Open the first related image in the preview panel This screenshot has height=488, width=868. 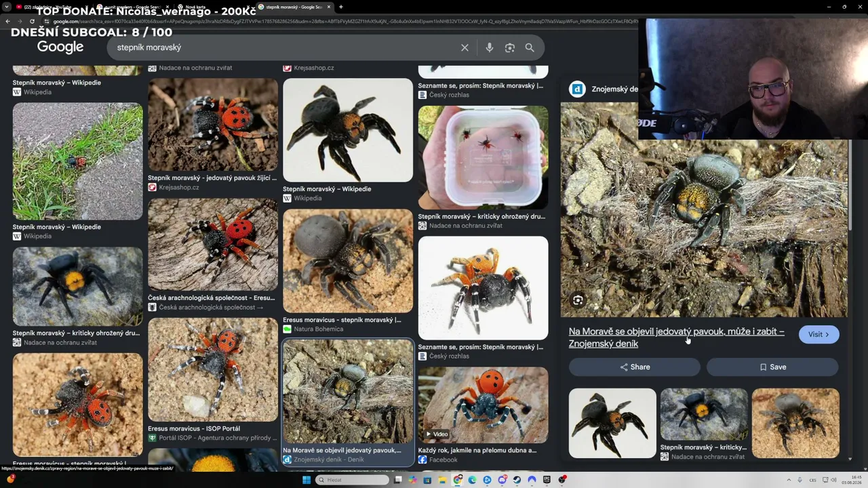tap(612, 424)
